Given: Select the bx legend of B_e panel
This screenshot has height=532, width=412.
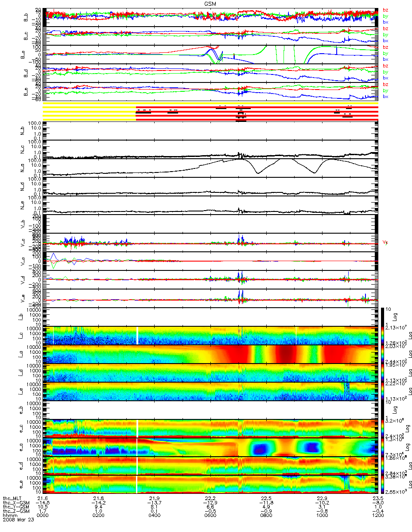Looking at the screenshot, I should (385, 97).
